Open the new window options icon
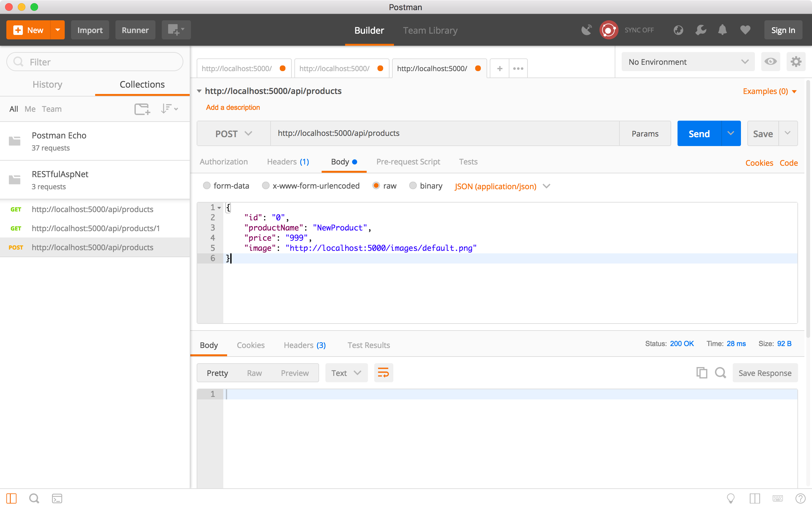Screen dimensions: 812x508 176,30
